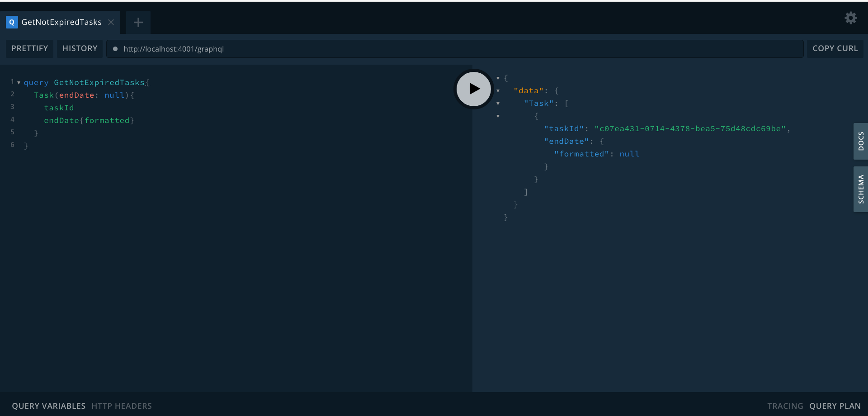The width and height of the screenshot is (868, 416).
Task: Click the PRETTIFY button
Action: click(x=29, y=48)
